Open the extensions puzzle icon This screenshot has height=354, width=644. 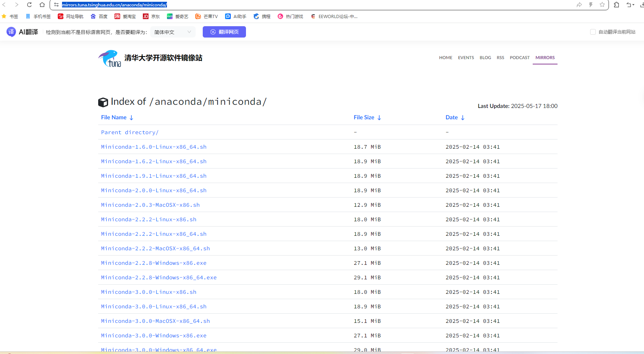tap(616, 5)
